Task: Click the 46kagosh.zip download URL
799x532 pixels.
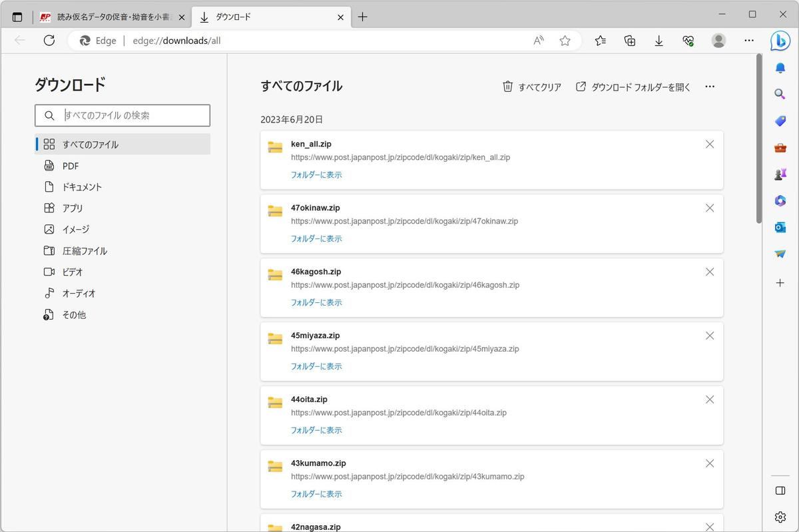Action: coord(405,285)
